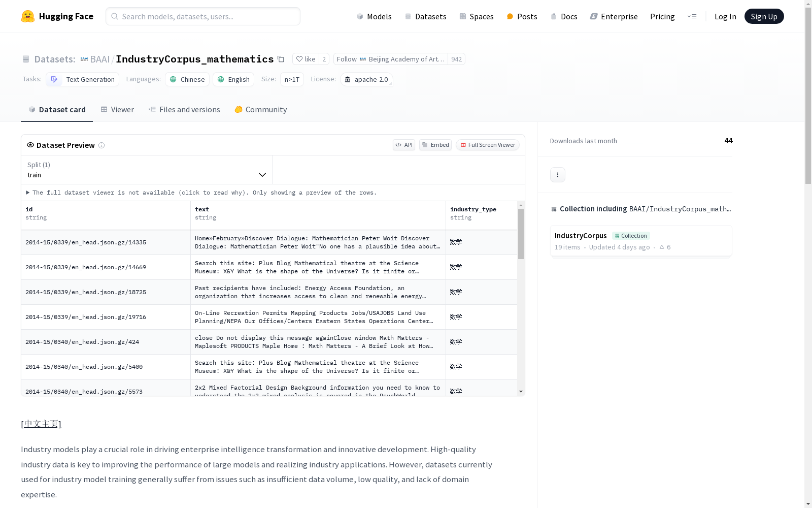Click the like count 2
The width and height of the screenshot is (812, 508).
324,59
